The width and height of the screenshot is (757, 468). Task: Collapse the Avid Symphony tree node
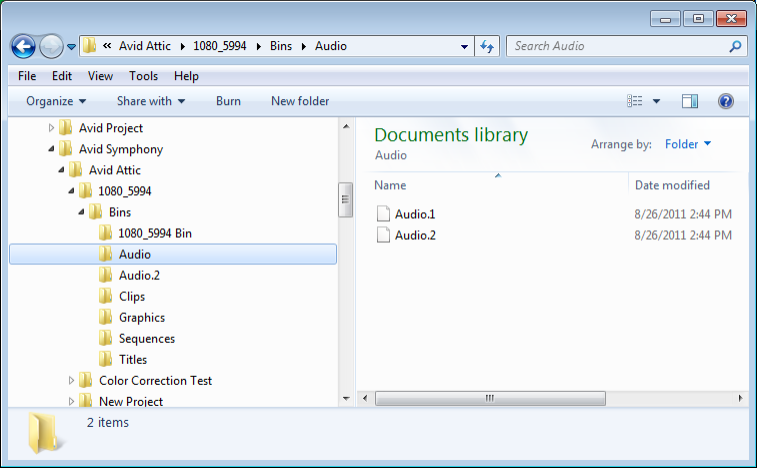(51, 149)
